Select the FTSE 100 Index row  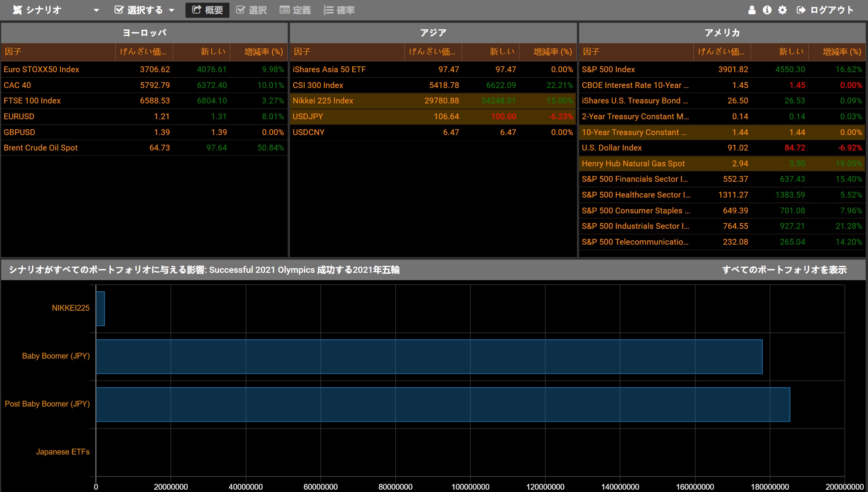[x=144, y=101]
